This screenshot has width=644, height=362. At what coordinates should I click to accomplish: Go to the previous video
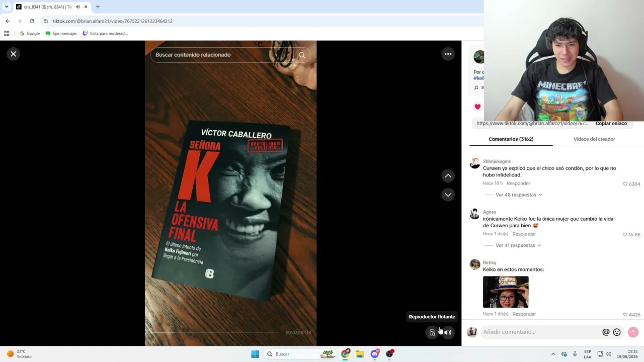(x=448, y=176)
